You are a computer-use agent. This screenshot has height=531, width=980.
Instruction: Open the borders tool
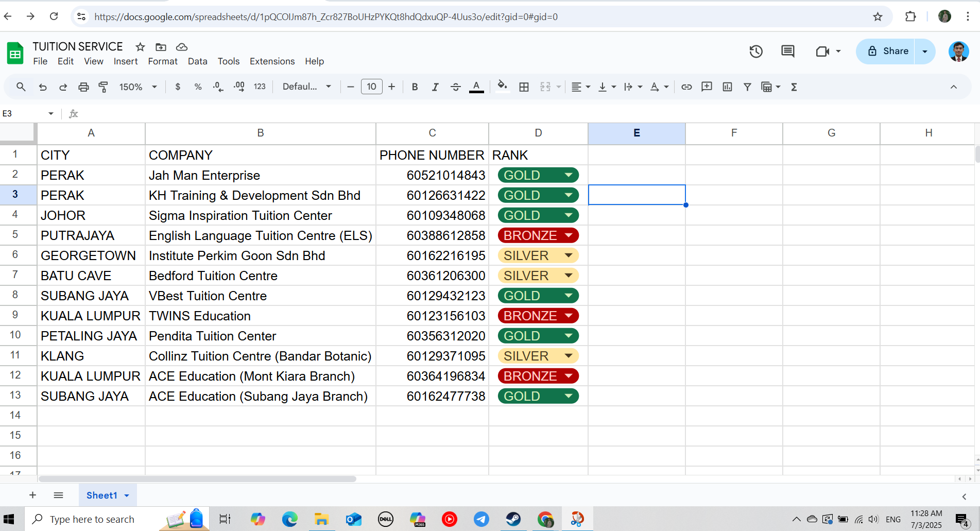point(524,87)
